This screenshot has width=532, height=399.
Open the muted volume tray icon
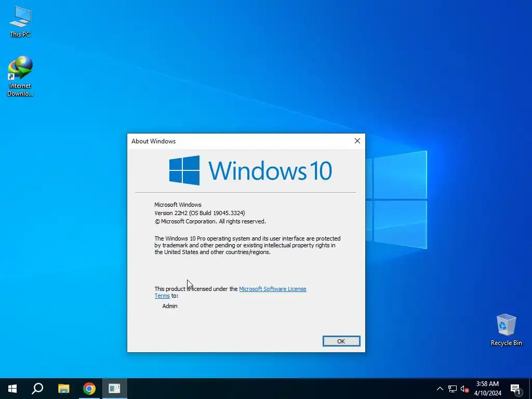(464, 389)
